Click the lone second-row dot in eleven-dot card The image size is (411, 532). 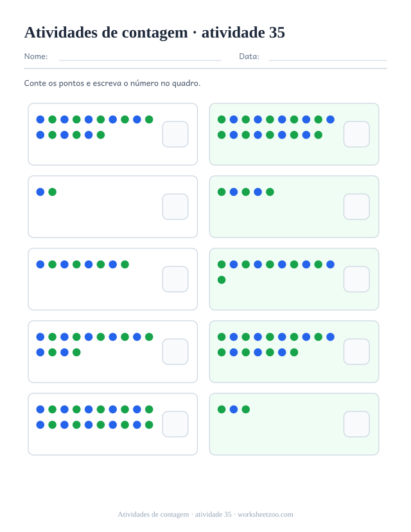pos(222,280)
